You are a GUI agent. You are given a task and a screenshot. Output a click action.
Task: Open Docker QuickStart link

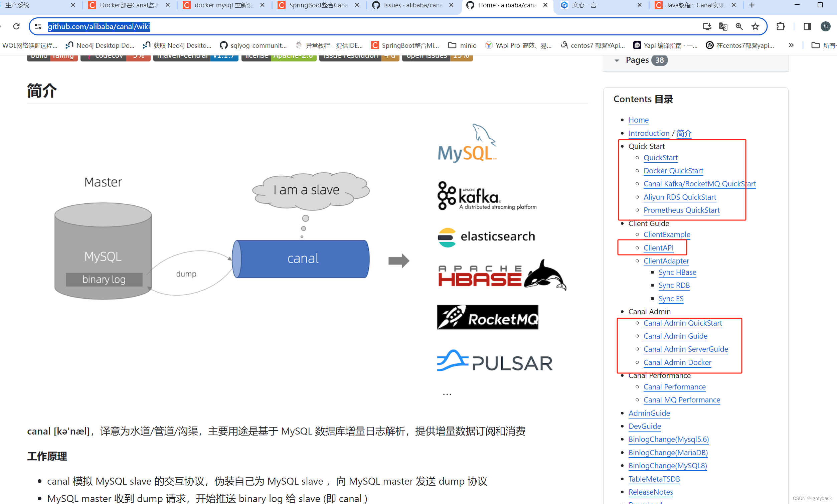[673, 170]
